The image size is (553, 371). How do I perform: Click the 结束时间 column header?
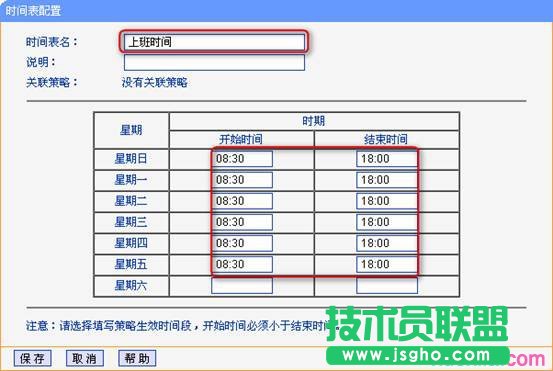tap(386, 139)
